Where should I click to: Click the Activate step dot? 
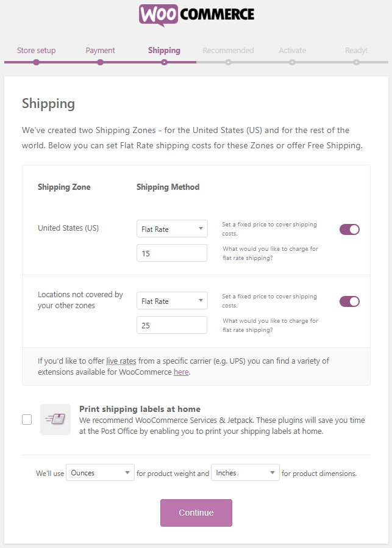(x=292, y=62)
